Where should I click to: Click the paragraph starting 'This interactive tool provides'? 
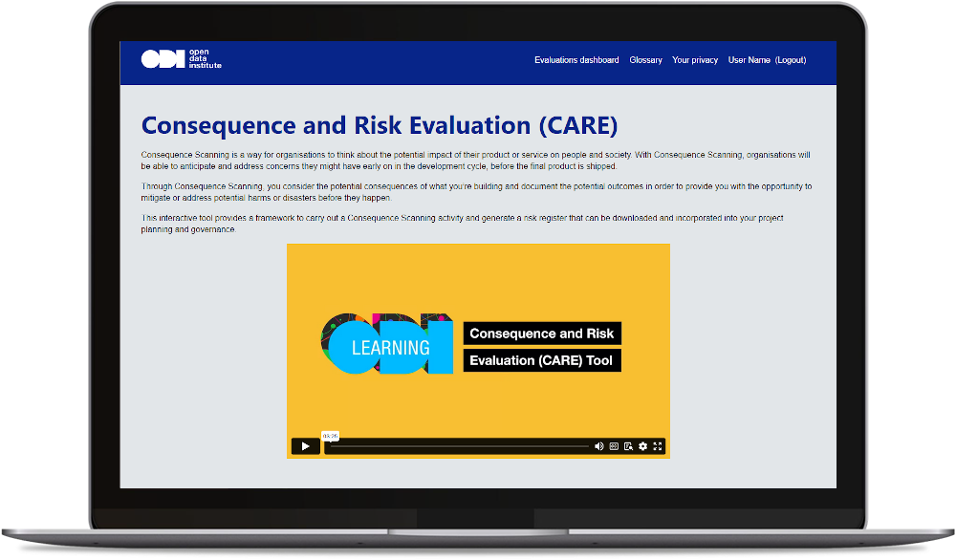coord(462,224)
